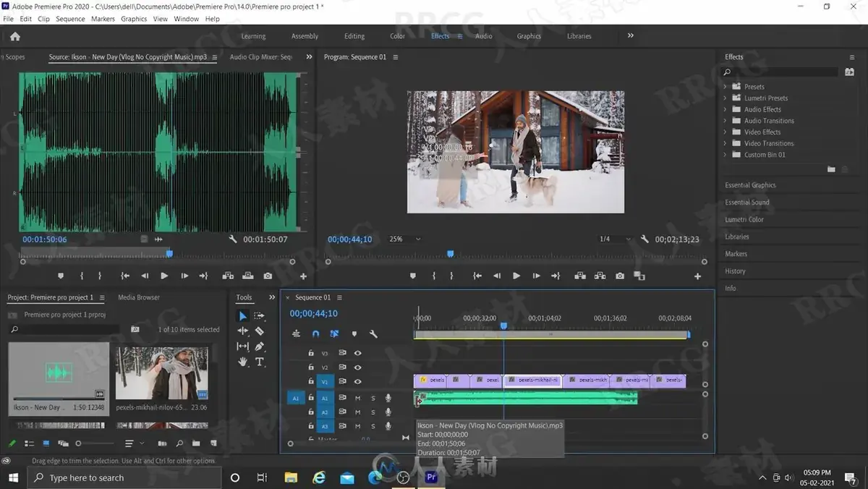This screenshot has width=868, height=489.
Task: Open the Markers menu
Action: click(x=103, y=19)
